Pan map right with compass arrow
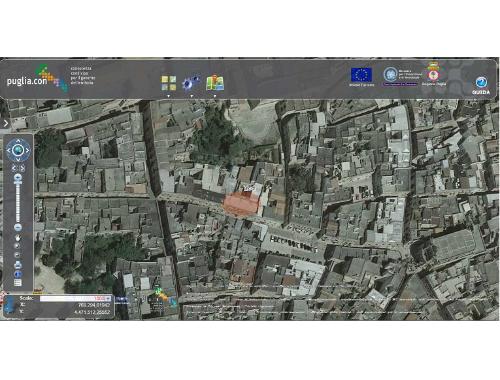500x380 pixels. (x=27, y=150)
